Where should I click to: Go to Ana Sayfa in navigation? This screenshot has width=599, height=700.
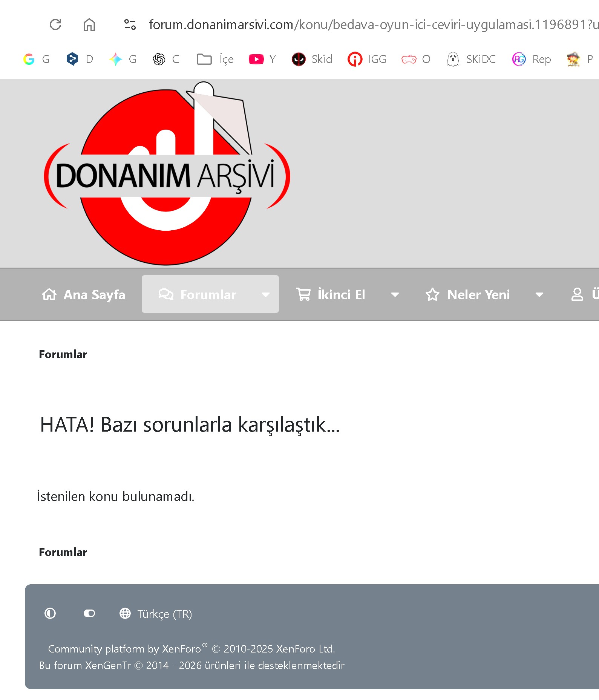pos(84,294)
